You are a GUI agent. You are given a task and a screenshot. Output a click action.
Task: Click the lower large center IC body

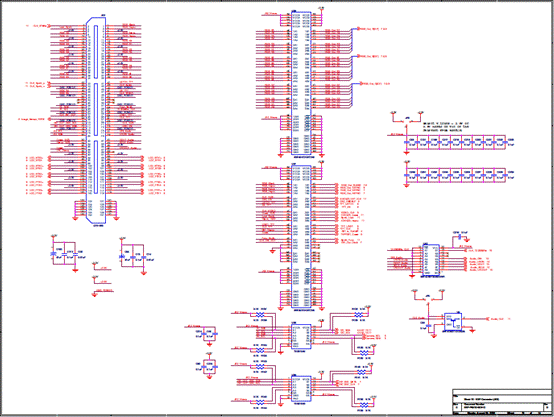coord(301,236)
